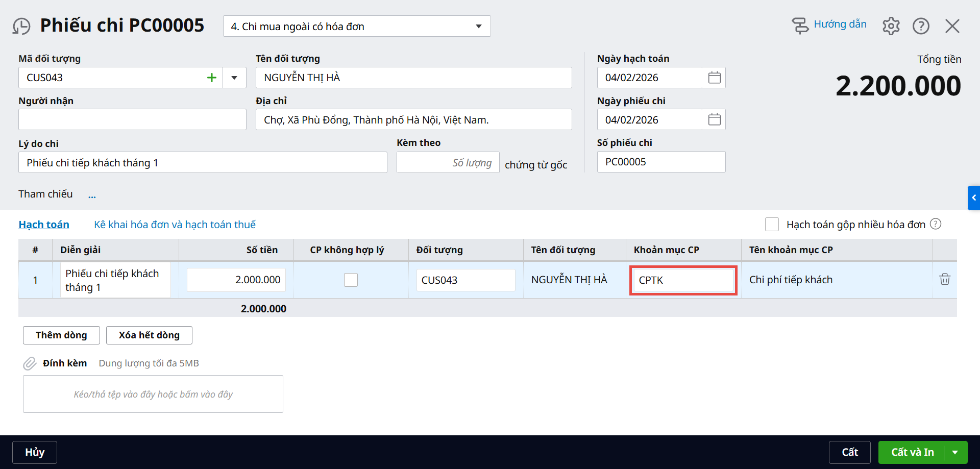The image size is (980, 469).
Task: Click the Hướng dẫn guide icon
Action: click(x=800, y=25)
